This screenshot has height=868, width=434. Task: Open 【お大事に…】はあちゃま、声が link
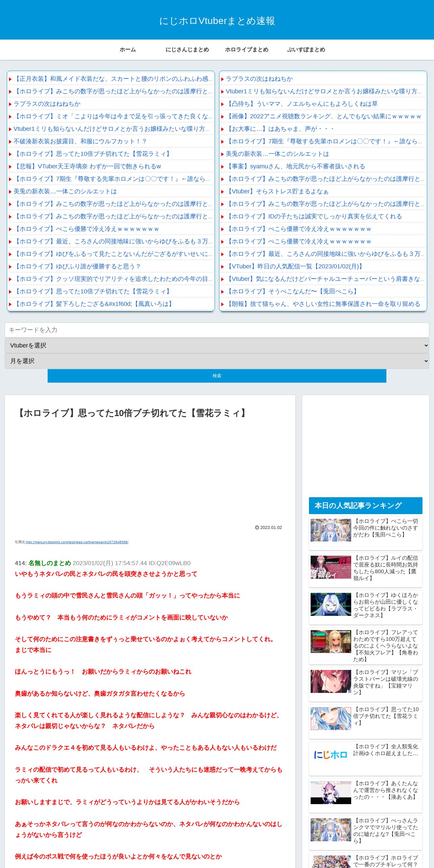click(x=280, y=129)
